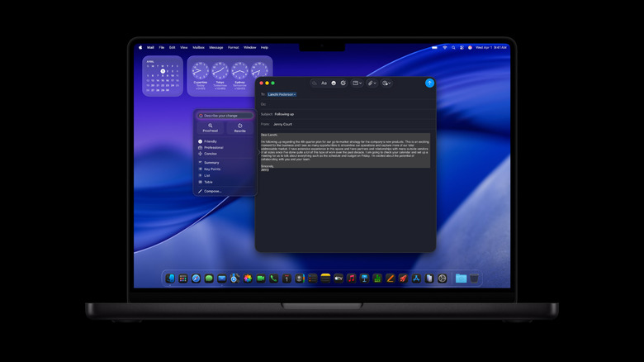Click Compose... in the Writing Tools panel
Viewport: 644px width, 362px height.
tap(225, 191)
